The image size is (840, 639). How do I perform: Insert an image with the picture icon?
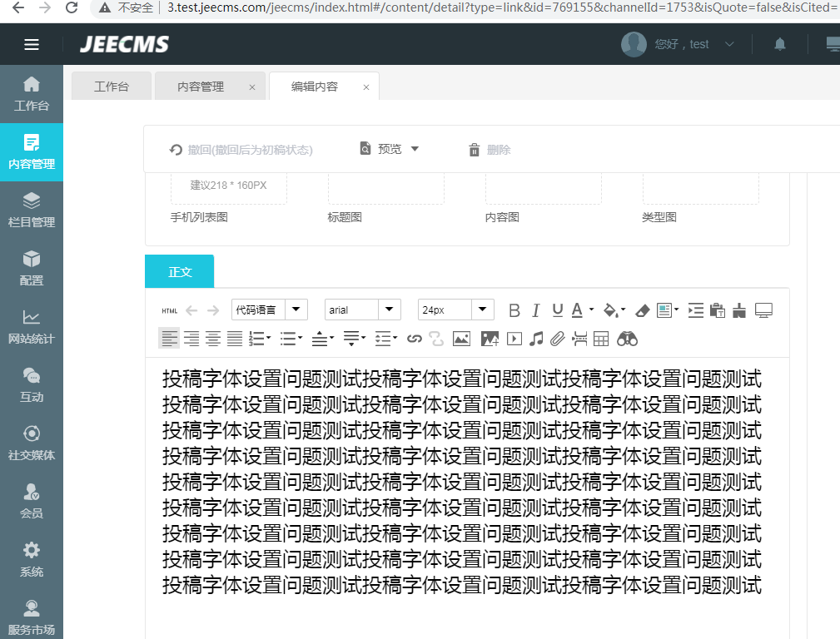461,339
